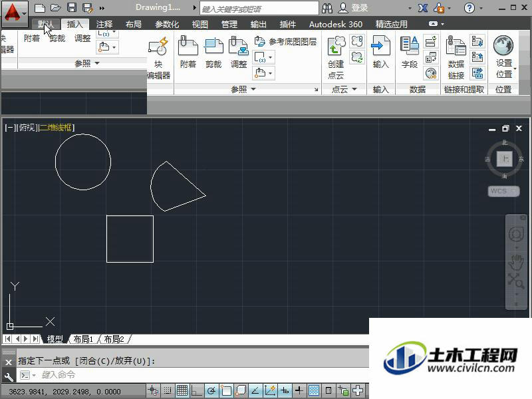Click the 登录 sign-in button
The height and width of the screenshot is (399, 532).
(354, 8)
